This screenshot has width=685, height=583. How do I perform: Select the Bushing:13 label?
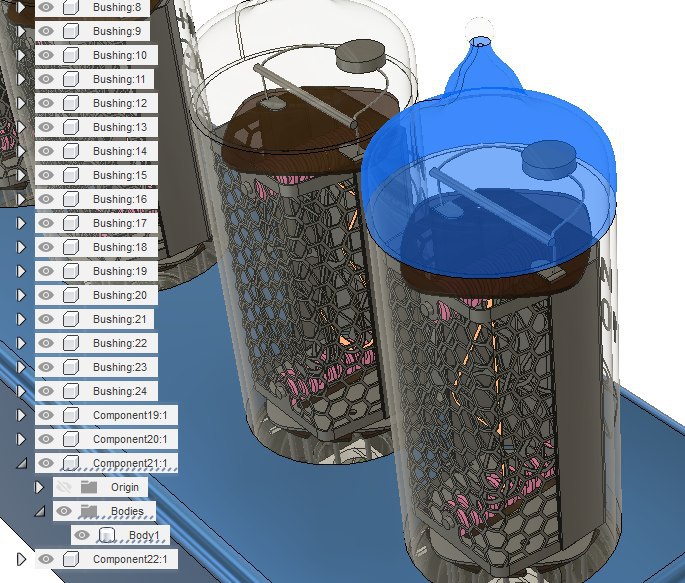click(x=120, y=127)
